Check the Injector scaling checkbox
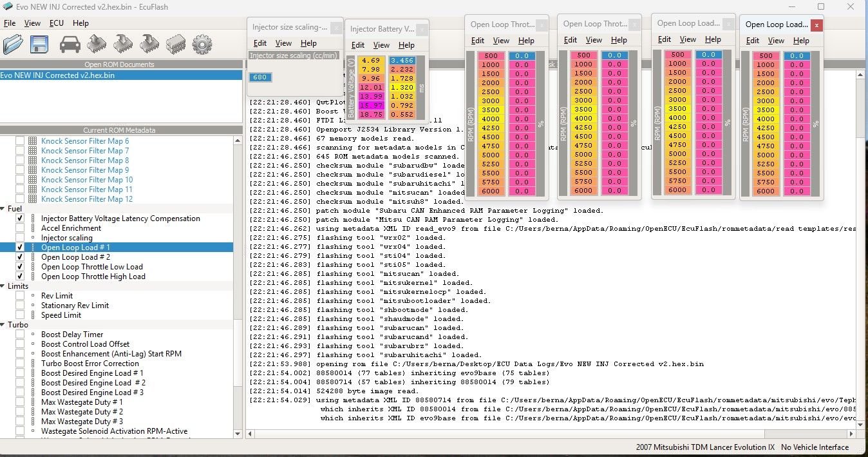 [x=20, y=238]
